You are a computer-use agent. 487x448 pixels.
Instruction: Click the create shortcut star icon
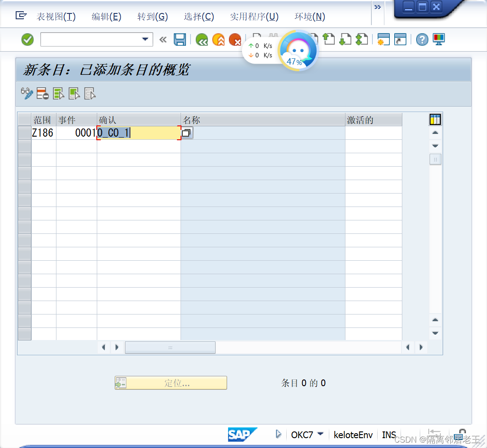(383, 39)
